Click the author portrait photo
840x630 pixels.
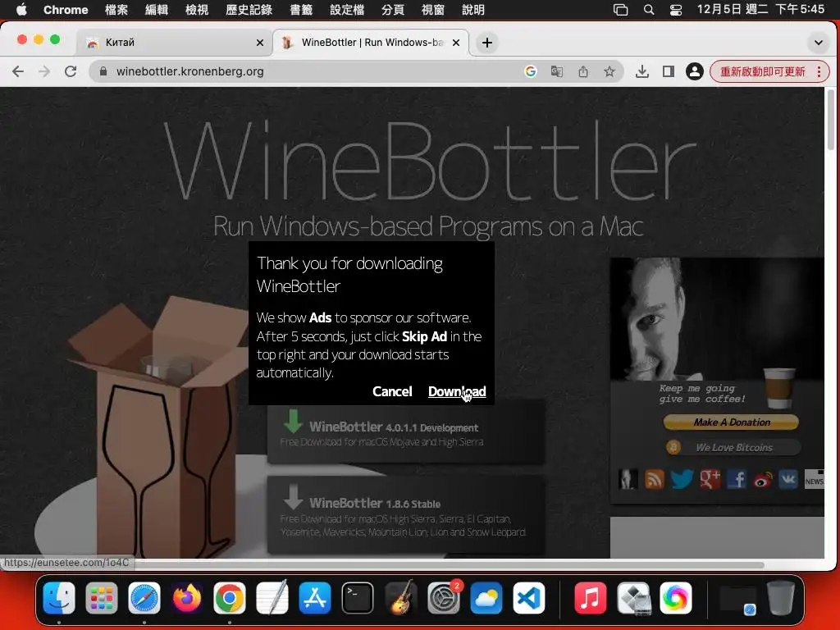click(x=717, y=319)
